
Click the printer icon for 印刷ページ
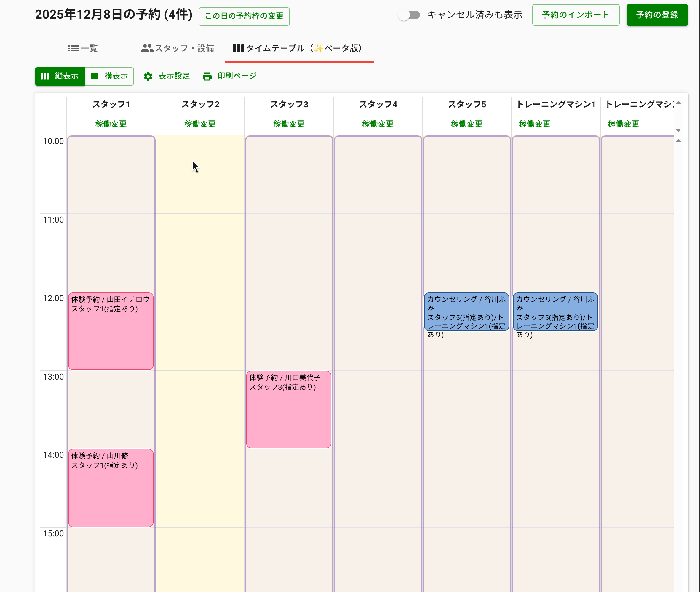coord(207,76)
